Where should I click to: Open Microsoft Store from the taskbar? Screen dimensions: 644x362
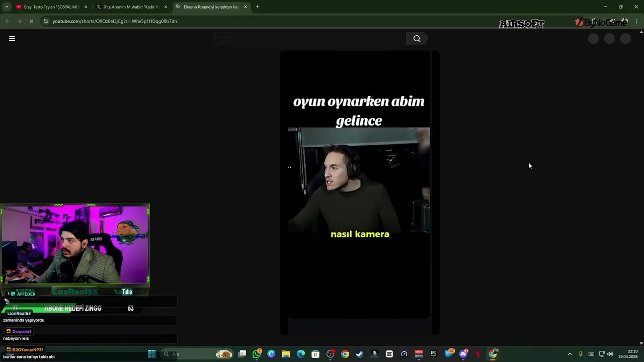[315, 354]
